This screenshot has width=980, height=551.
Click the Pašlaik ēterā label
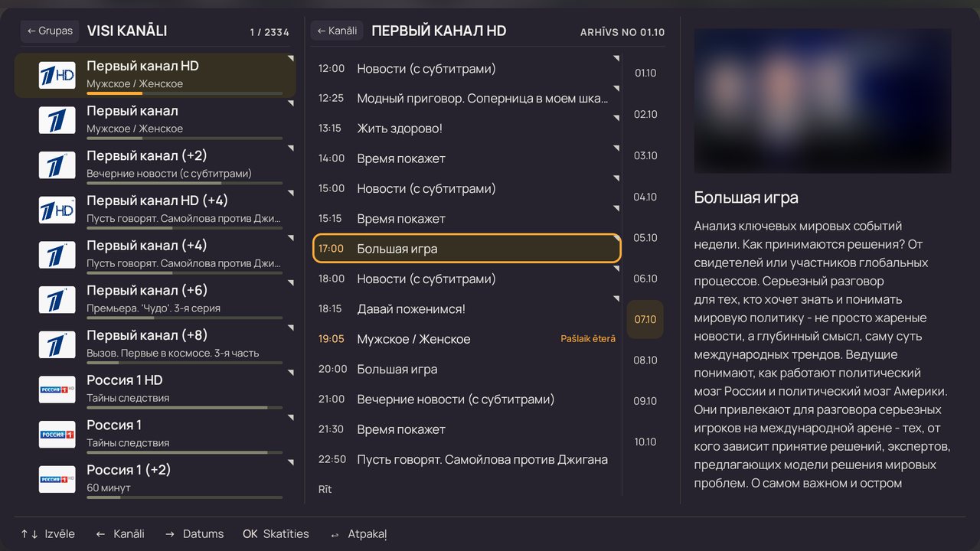click(588, 339)
